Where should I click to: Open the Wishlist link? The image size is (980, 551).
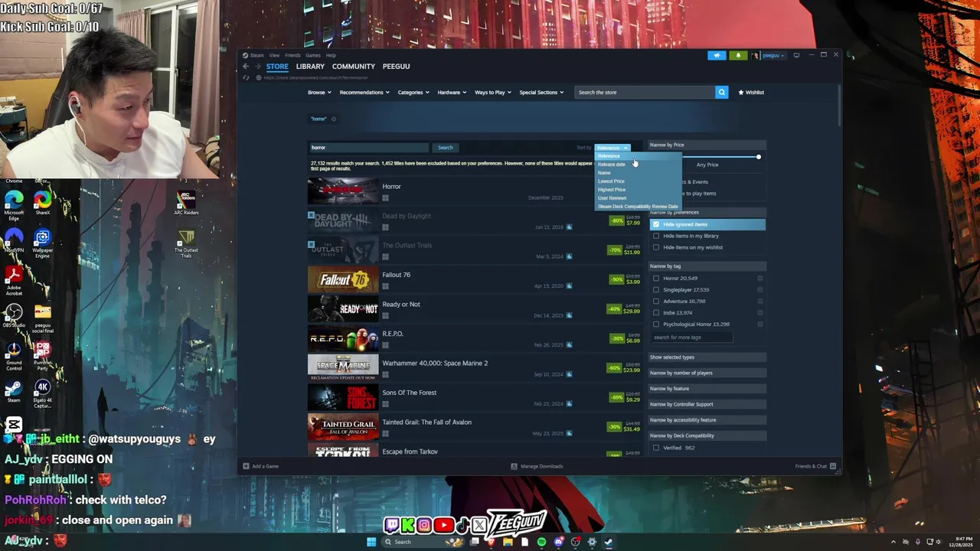point(751,93)
